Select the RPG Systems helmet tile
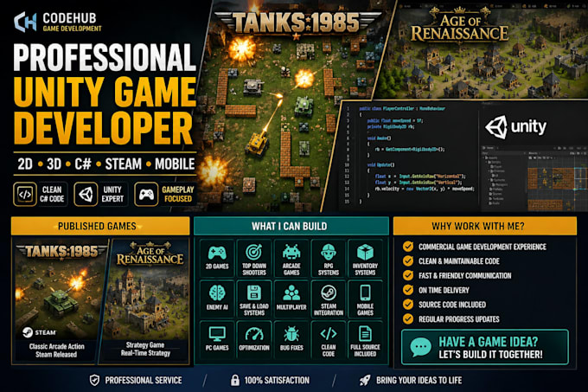 328,258
